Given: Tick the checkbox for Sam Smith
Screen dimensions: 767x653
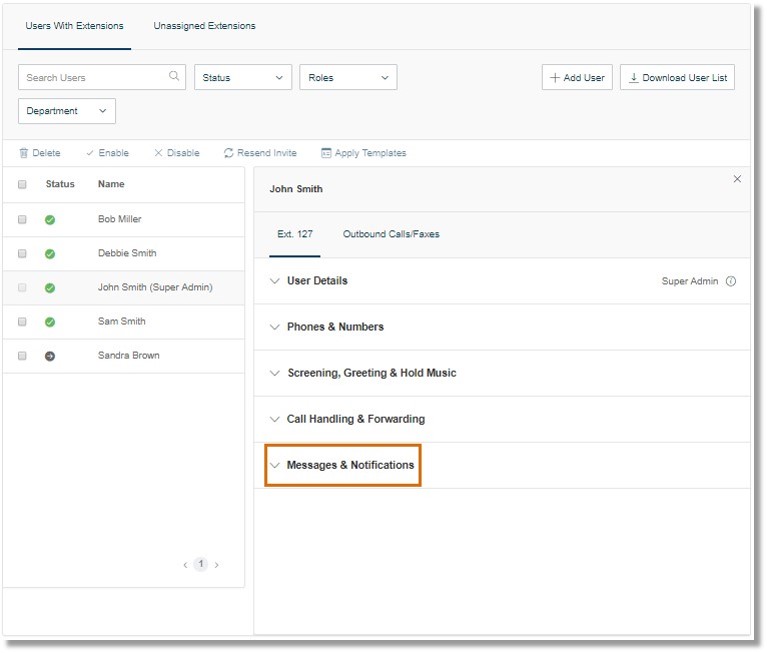Looking at the screenshot, I should pyautogui.click(x=22, y=321).
